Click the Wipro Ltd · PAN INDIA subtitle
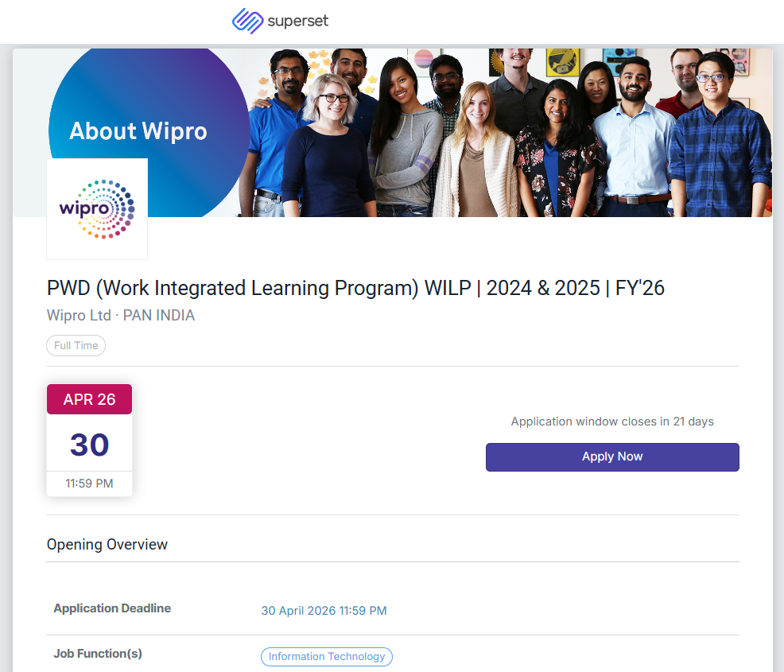The height and width of the screenshot is (672, 784). click(x=121, y=316)
